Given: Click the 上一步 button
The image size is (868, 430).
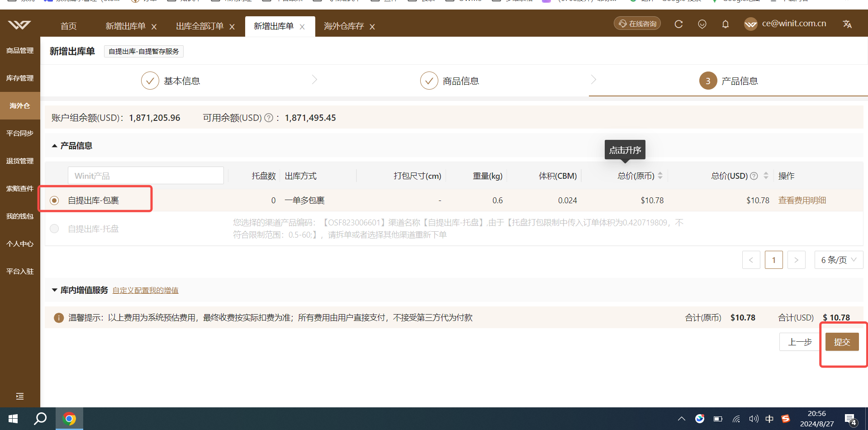Looking at the screenshot, I should [800, 342].
